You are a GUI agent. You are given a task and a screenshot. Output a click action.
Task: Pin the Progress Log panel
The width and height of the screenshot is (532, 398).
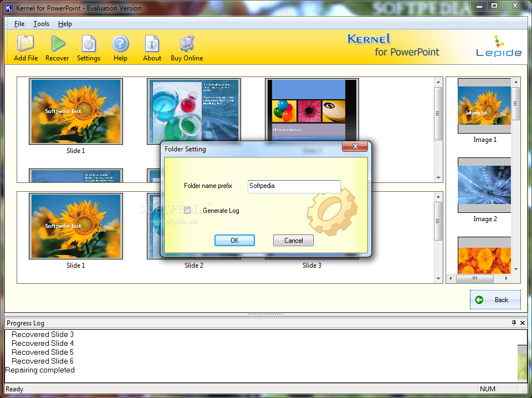point(514,323)
